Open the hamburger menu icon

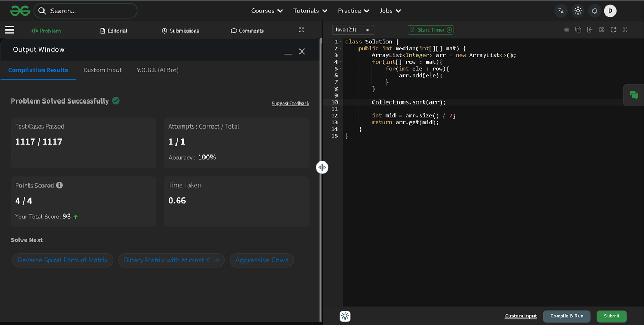pos(10,30)
